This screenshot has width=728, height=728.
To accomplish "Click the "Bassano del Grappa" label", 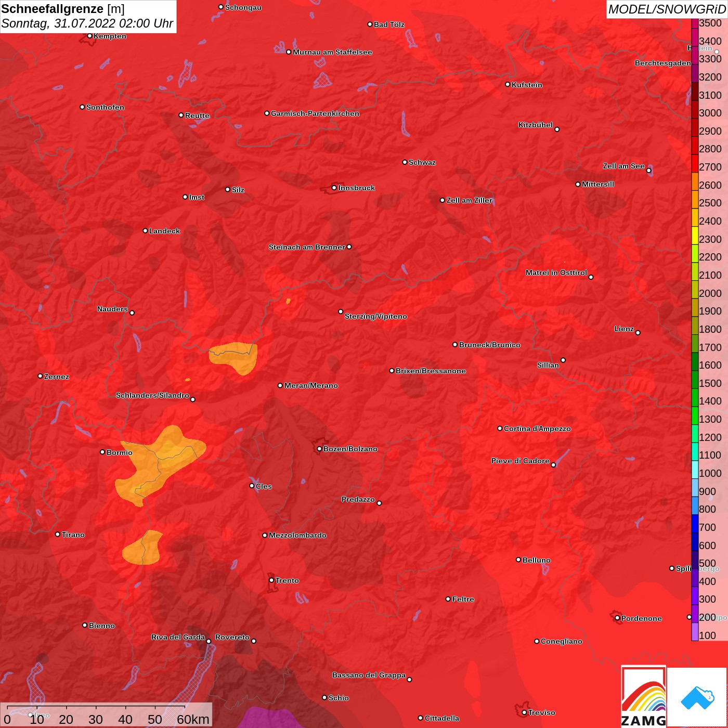I will coord(369,675).
